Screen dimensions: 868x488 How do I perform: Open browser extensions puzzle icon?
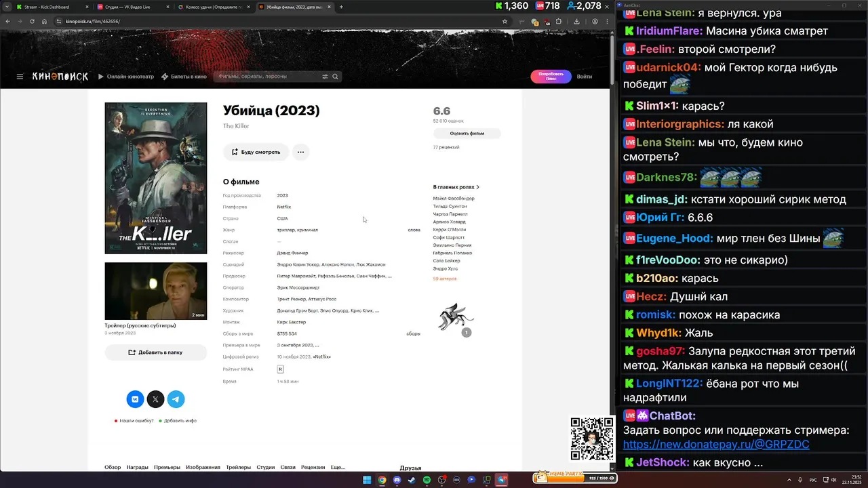pyautogui.click(x=559, y=21)
